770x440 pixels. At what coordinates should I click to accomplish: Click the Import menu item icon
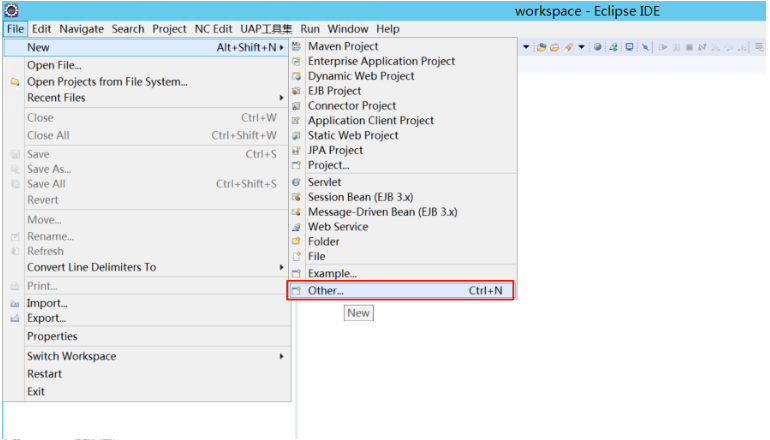pyautogui.click(x=15, y=304)
